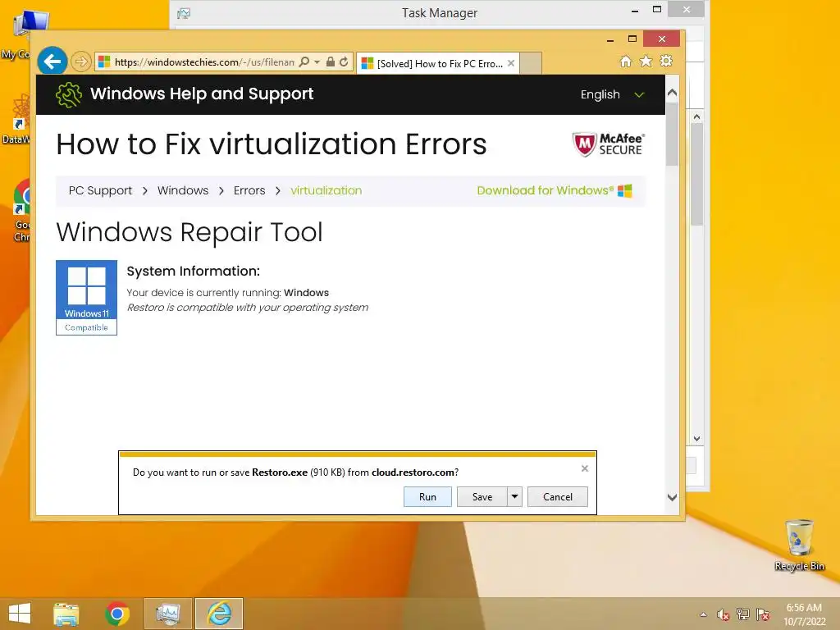Screen dimensions: 840x630
Task: Refresh the page with the reload icon
Action: pos(344,62)
